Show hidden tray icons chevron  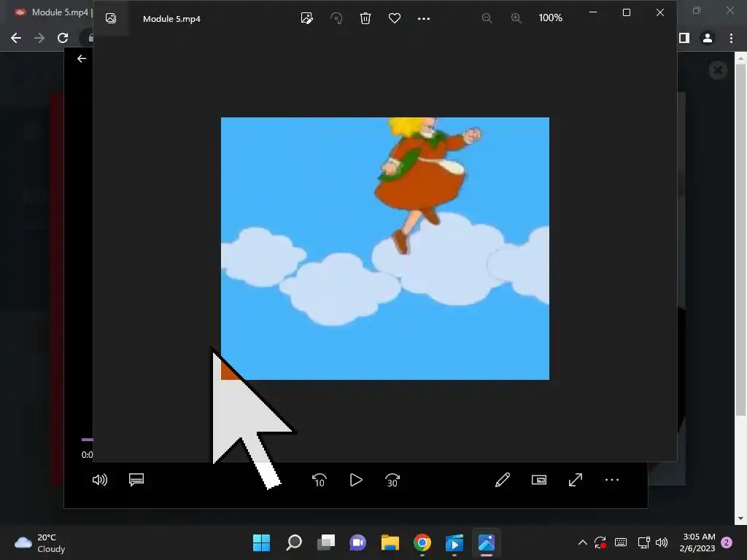coord(583,542)
